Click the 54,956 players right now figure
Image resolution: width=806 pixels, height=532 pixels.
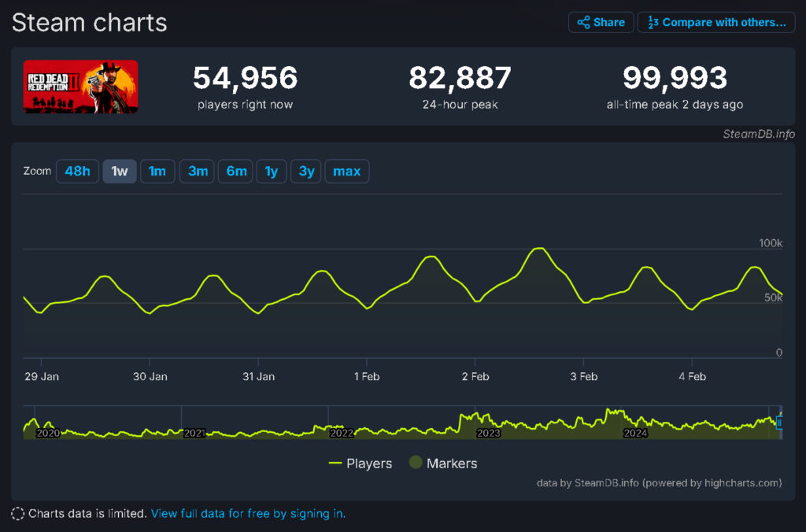pyautogui.click(x=246, y=78)
